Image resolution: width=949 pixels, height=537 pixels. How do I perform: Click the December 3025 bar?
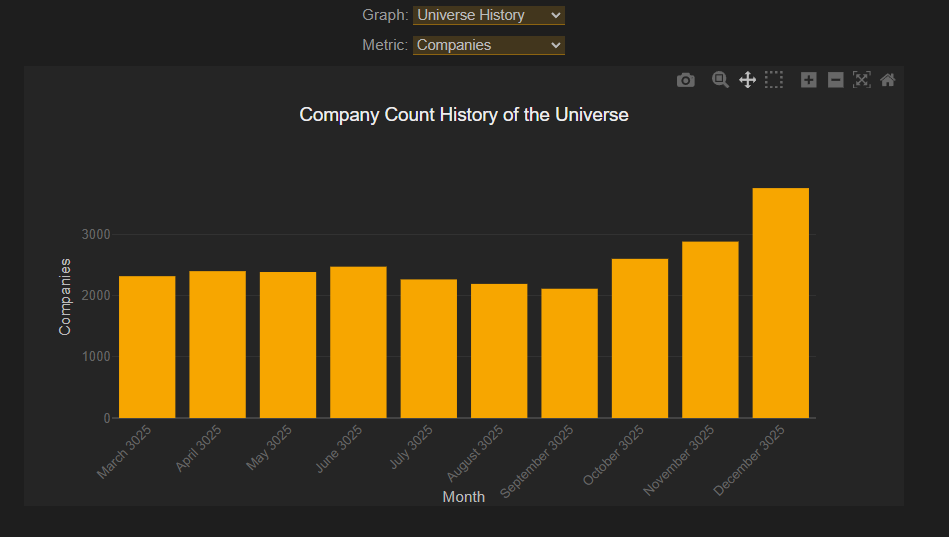tap(780, 303)
